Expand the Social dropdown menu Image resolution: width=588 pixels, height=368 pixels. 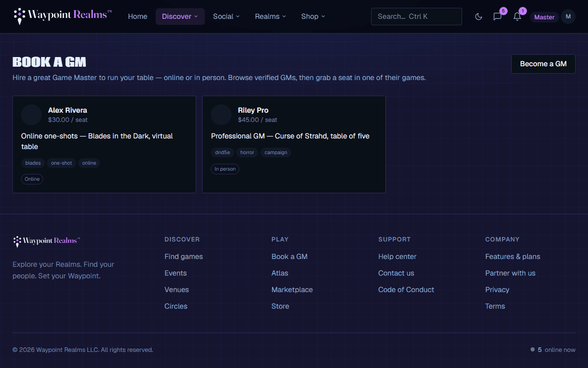tap(226, 17)
